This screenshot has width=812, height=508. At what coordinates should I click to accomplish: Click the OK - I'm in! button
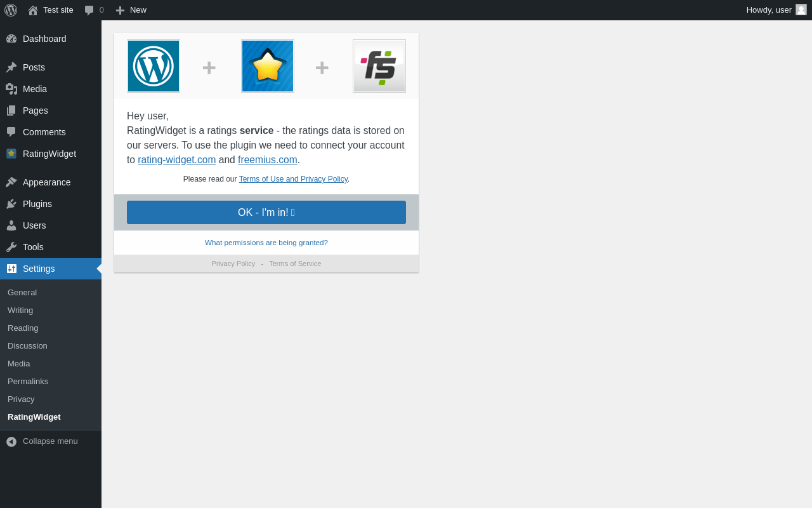[266, 213]
